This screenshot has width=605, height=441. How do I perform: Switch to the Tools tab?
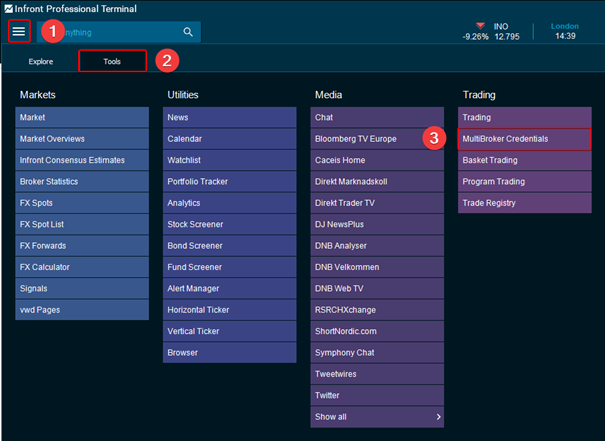pos(112,61)
